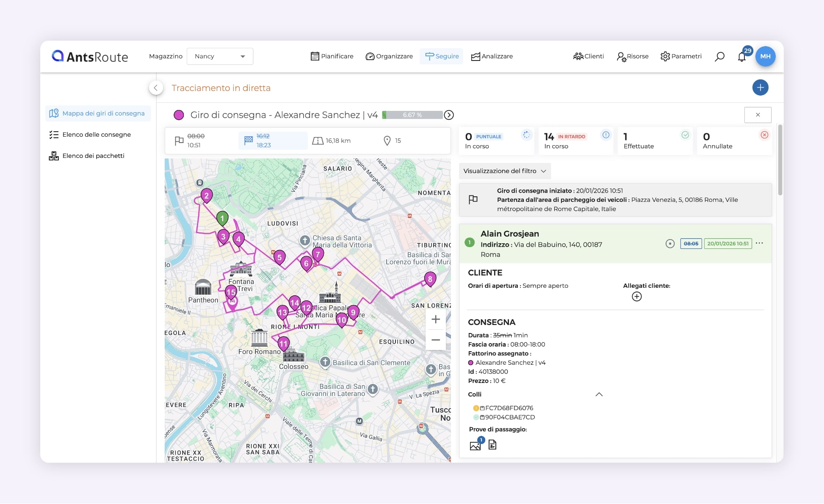Filter by 14 In ritardo deliveries
The width and height of the screenshot is (824, 504).
click(576, 141)
